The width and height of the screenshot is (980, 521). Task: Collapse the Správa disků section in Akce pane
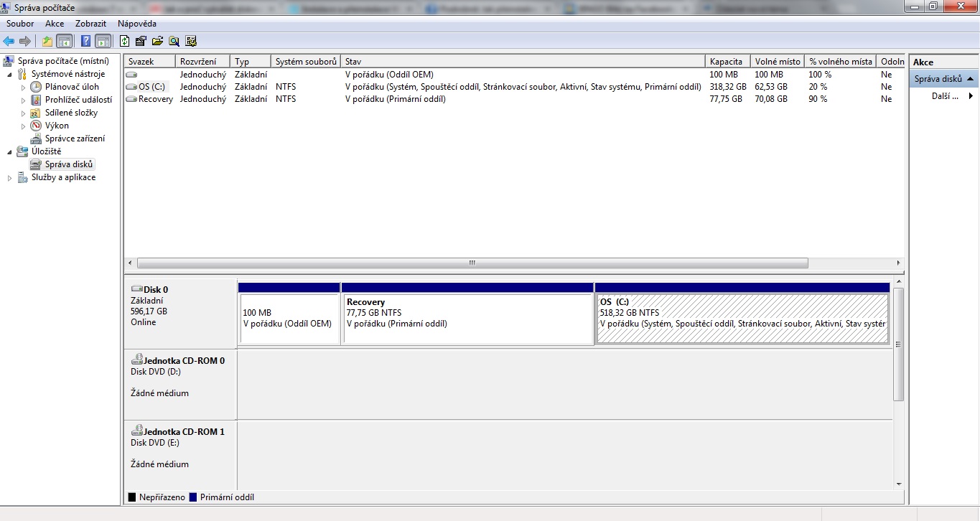click(x=970, y=79)
